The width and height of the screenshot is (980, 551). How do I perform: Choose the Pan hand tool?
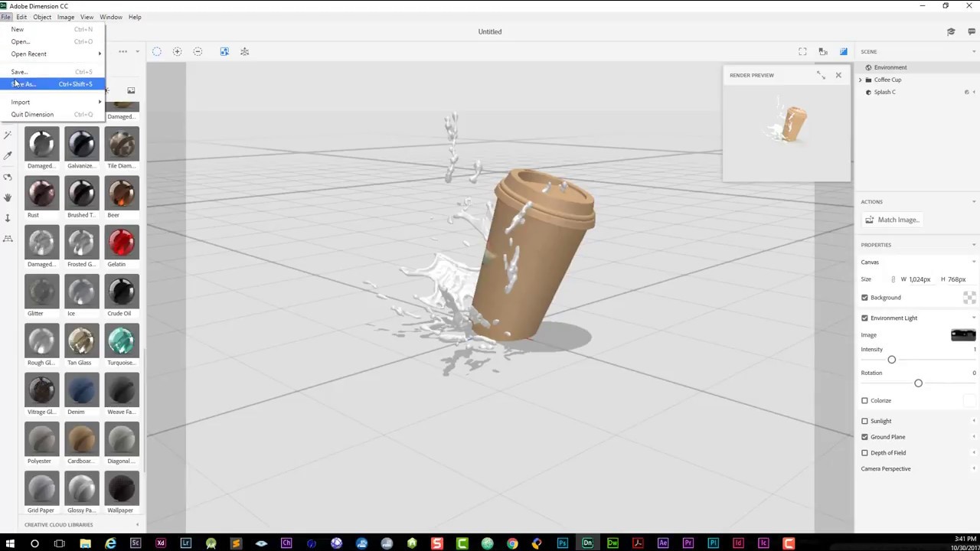(x=8, y=197)
